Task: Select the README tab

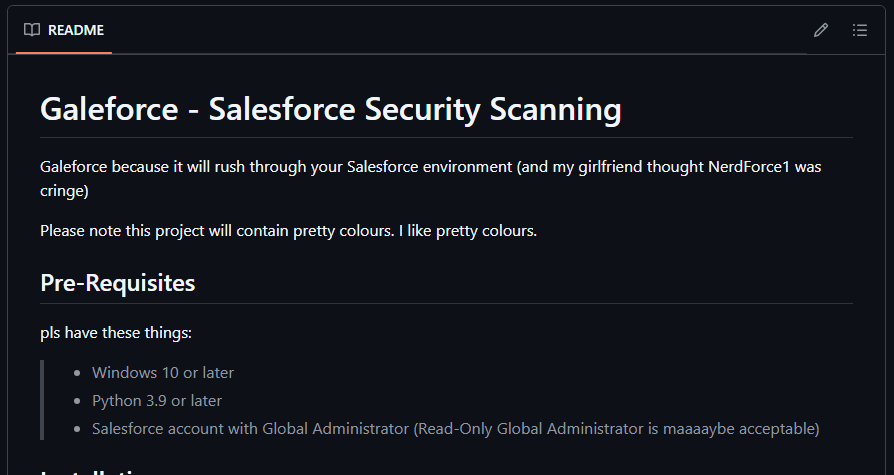Action: coord(64,30)
